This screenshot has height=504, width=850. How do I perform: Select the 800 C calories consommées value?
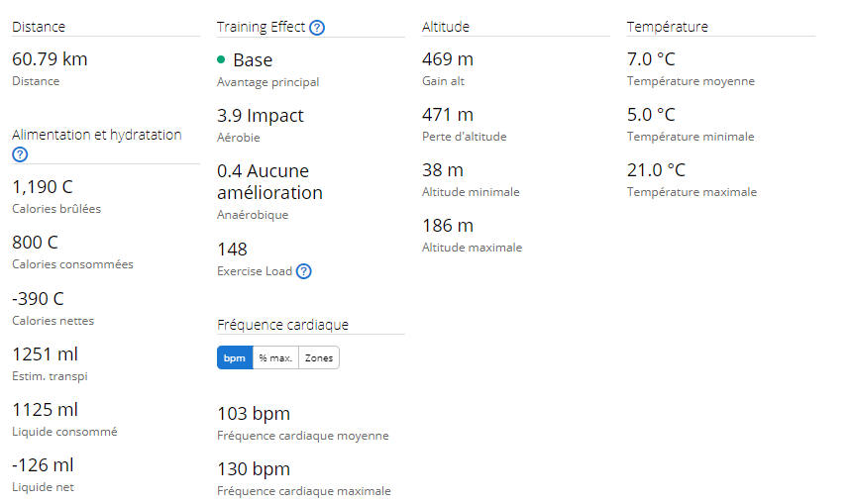point(35,243)
